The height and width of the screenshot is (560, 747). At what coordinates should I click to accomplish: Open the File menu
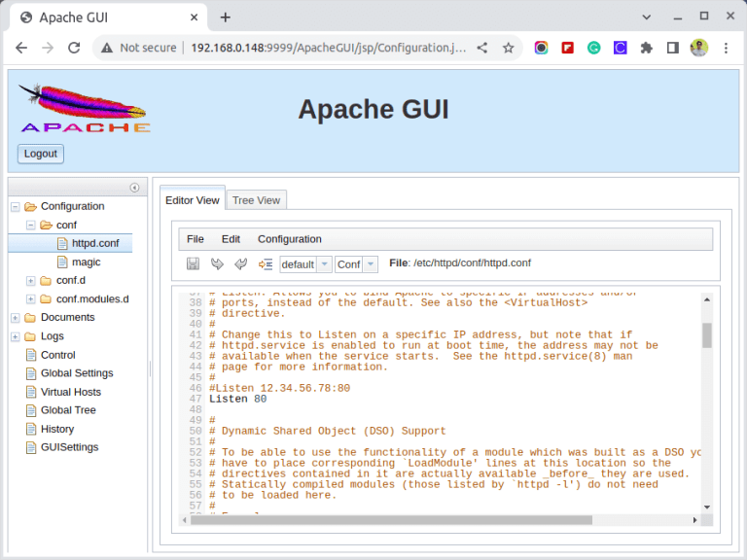point(196,238)
